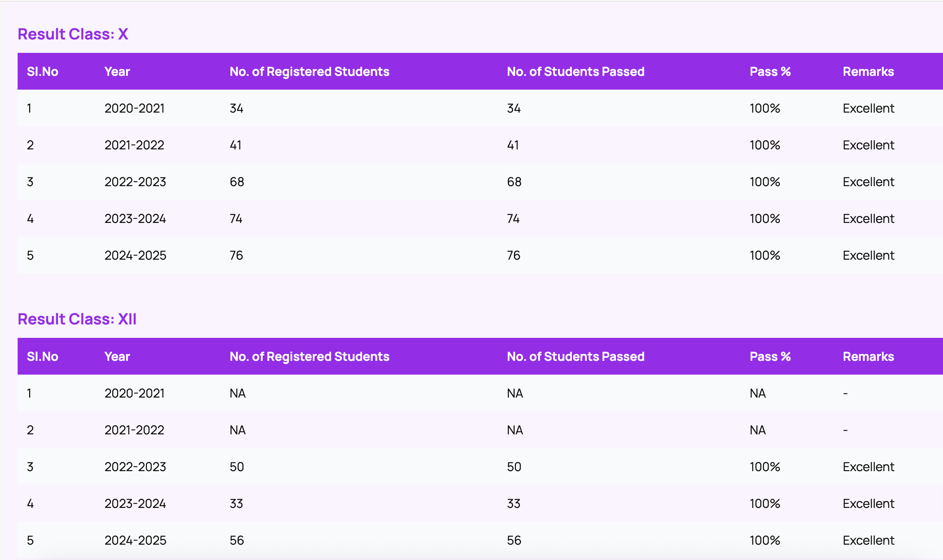Click registered students value 76 for 2024-2025
Screen dimensions: 943x560
[x=236, y=255]
